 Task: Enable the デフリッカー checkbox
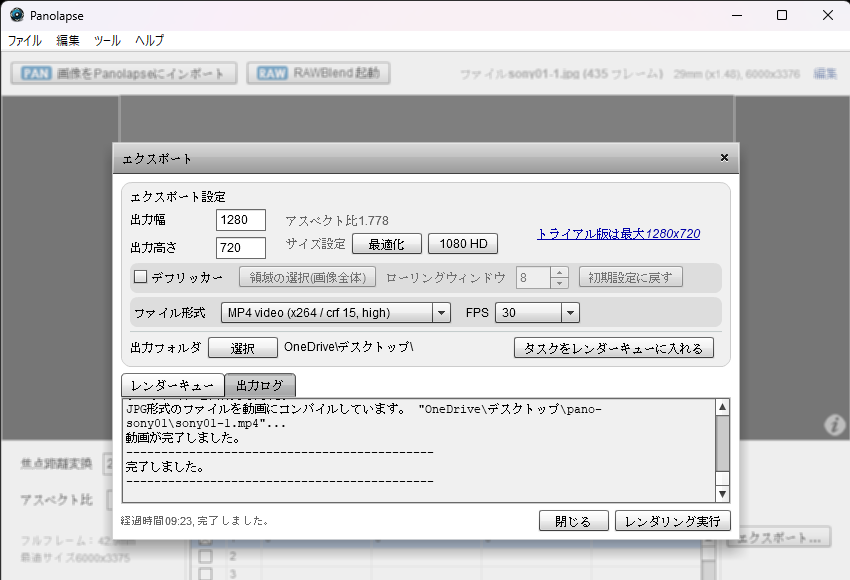(x=141, y=277)
